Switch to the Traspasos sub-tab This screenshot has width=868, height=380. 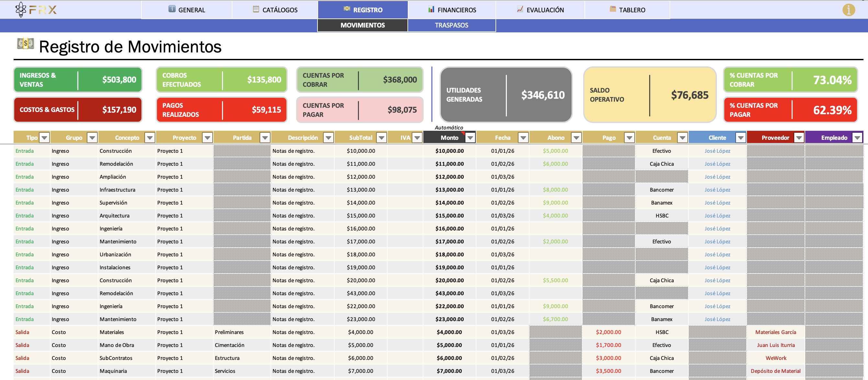pos(451,25)
